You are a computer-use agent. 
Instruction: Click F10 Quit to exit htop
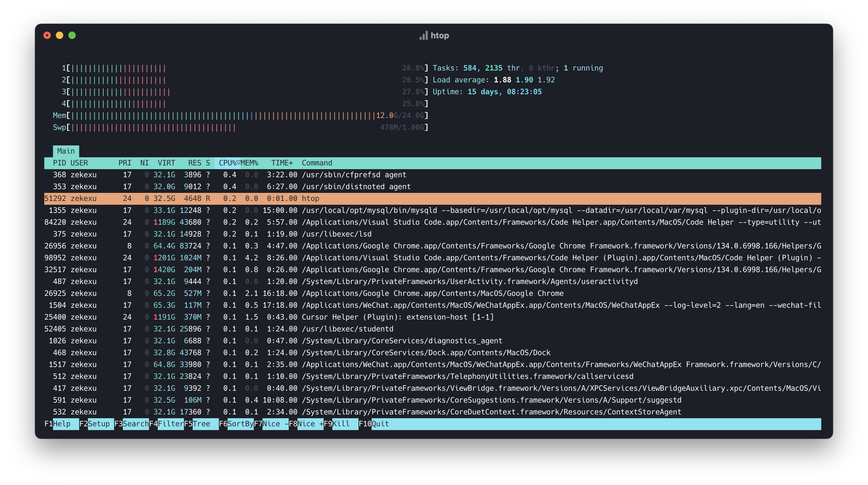point(374,424)
